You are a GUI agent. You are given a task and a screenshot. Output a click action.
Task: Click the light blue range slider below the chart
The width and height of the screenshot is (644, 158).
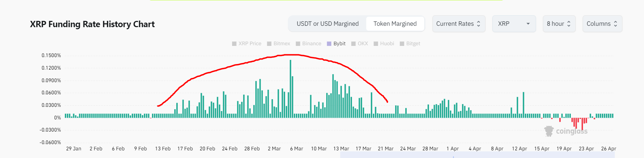click(477, 155)
